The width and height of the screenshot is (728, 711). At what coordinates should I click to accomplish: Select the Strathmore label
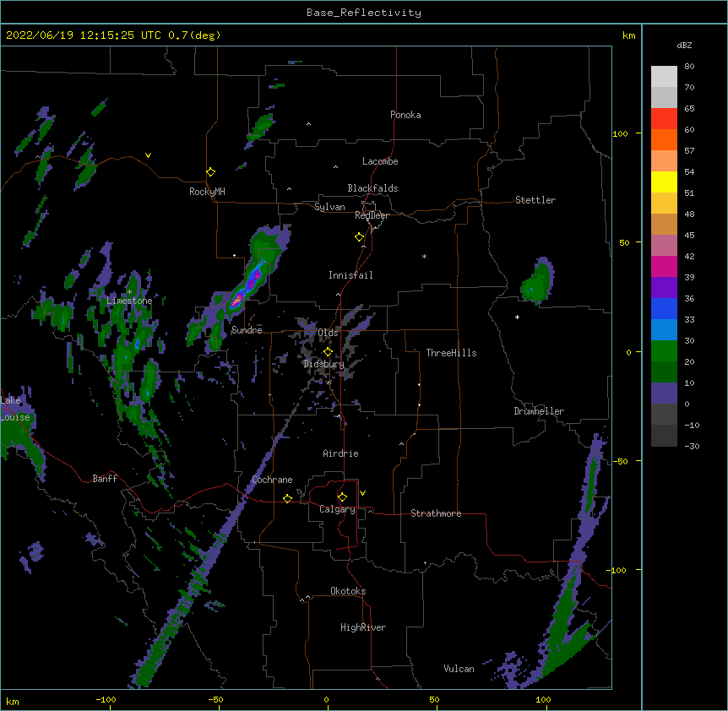(436, 513)
